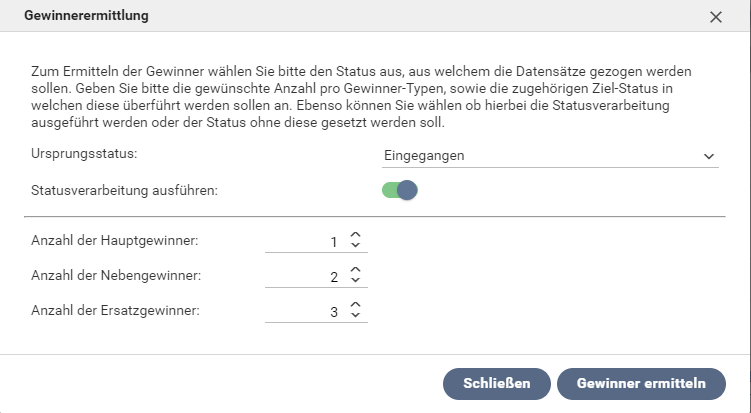Lower the Ersatzgewinner count with the down arrow
The height and width of the screenshot is (413, 751).
coord(355,317)
